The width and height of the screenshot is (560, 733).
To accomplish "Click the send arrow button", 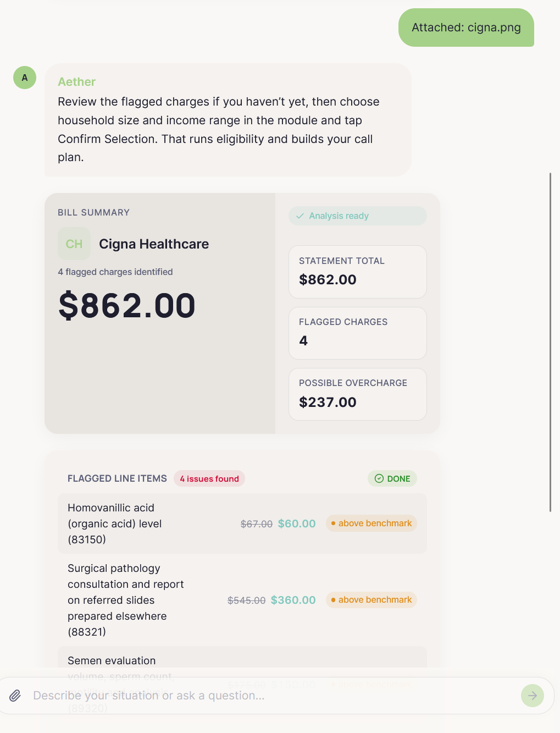I will coord(532,696).
